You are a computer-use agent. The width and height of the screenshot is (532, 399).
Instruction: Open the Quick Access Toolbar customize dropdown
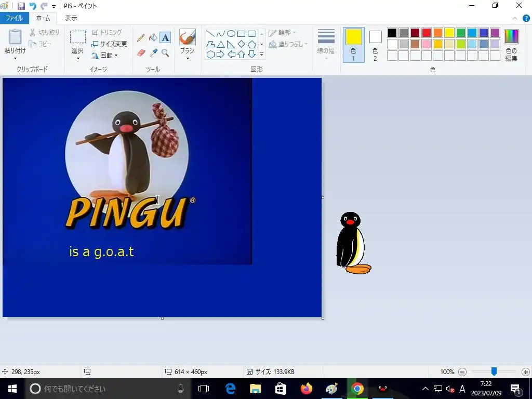click(x=54, y=6)
